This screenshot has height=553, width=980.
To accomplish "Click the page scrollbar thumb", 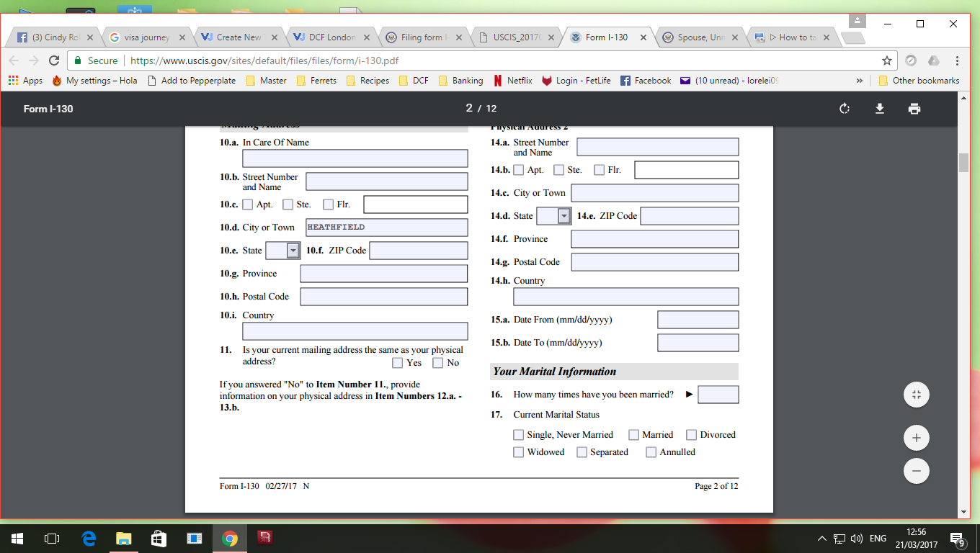I will click(963, 163).
